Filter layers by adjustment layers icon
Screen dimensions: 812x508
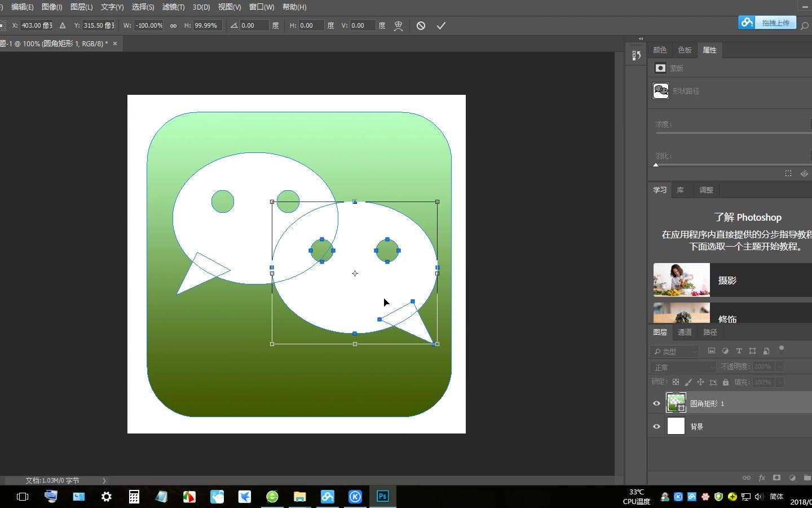tap(725, 351)
